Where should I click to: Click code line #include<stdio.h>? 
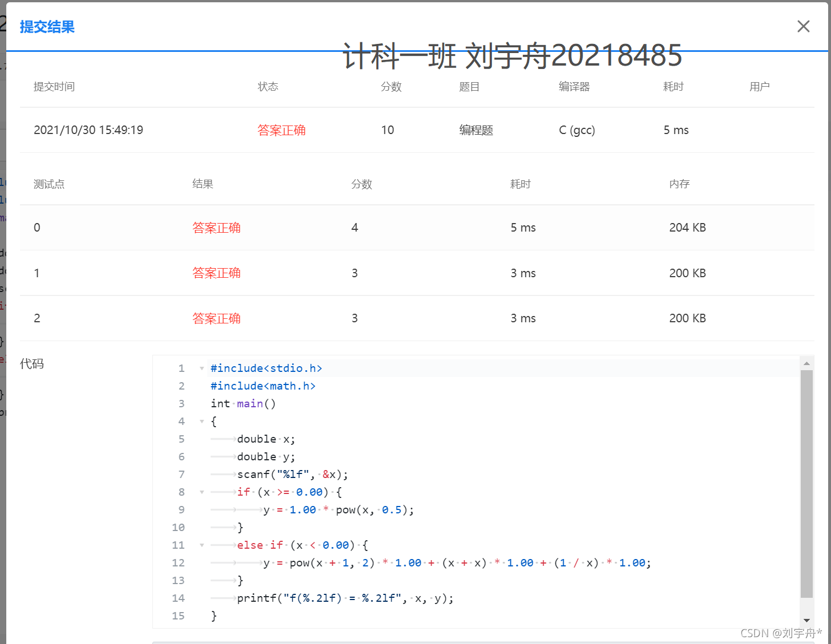(267, 368)
